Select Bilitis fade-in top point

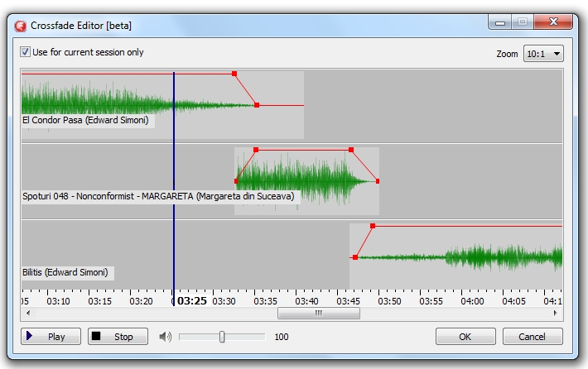click(373, 226)
